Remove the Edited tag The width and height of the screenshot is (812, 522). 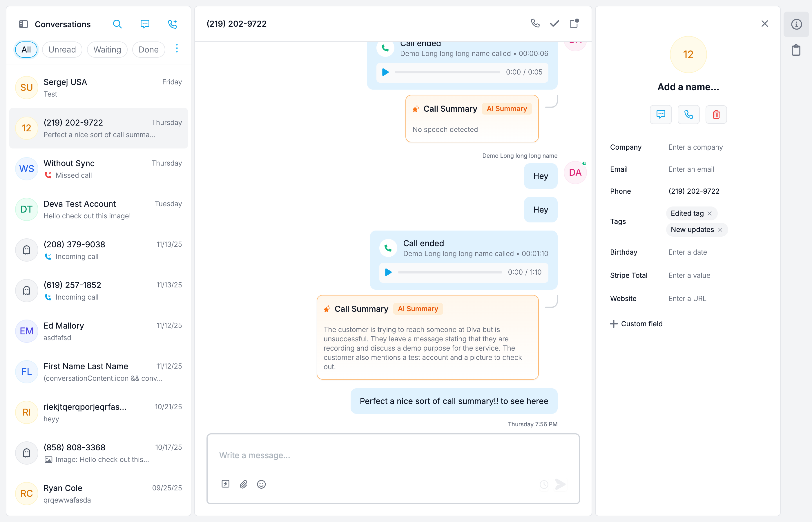pos(710,213)
